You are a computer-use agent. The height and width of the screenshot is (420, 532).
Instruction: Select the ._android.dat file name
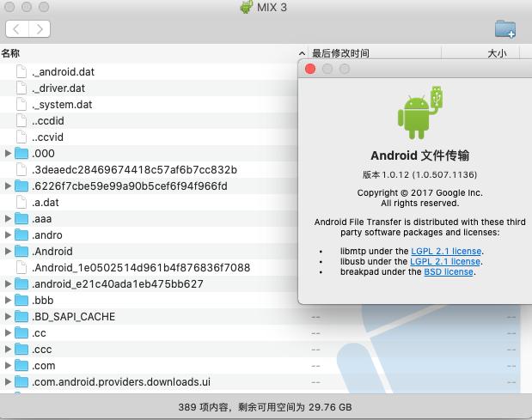[64, 72]
